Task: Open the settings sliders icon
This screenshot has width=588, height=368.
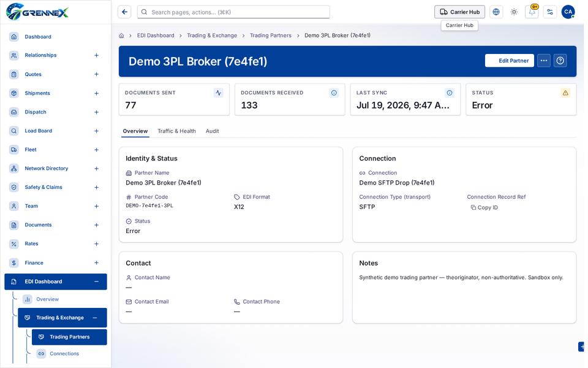Action: coord(550,12)
